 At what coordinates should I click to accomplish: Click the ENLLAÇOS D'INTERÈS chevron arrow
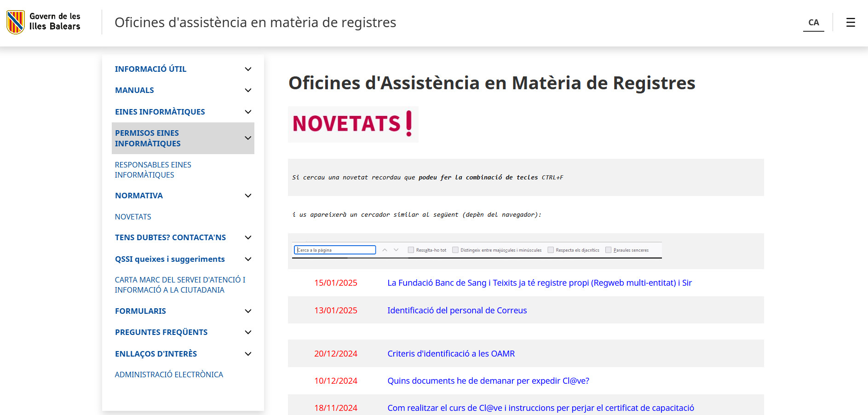click(x=248, y=354)
